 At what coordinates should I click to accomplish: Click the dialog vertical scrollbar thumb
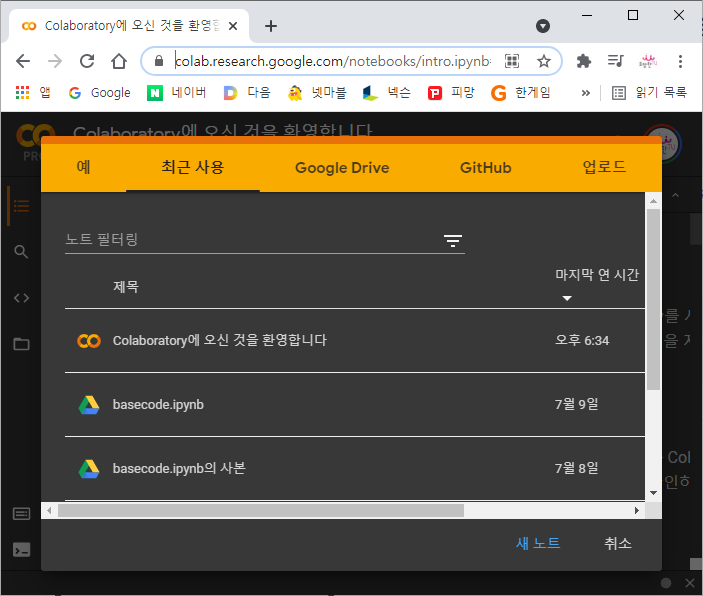point(653,299)
